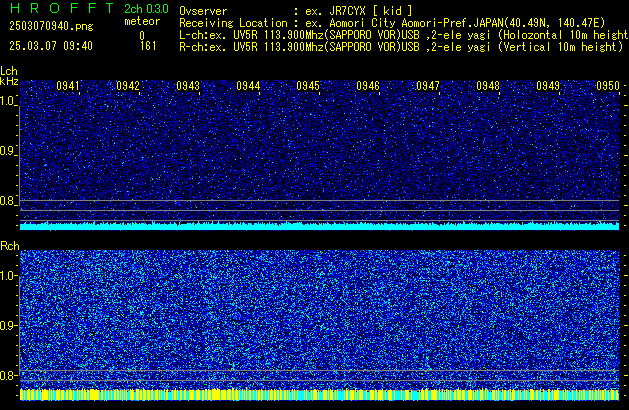Click the Lch 0.9 kHz axis label
Screen dimensions: 629x410
[x=8, y=151]
